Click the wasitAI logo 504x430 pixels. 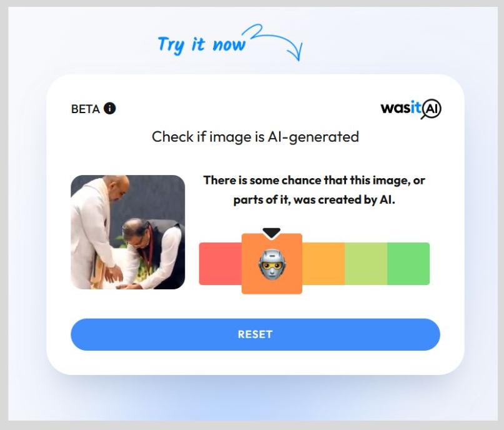[x=411, y=109]
